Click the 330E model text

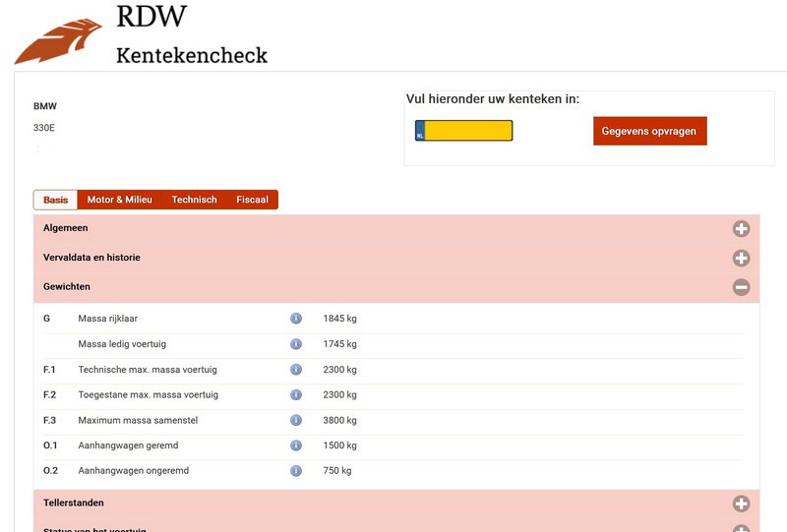point(44,128)
